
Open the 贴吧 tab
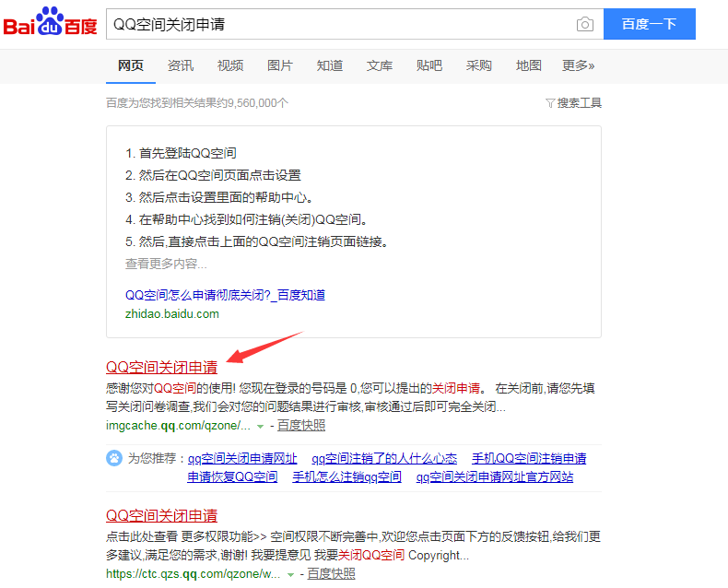(429, 65)
